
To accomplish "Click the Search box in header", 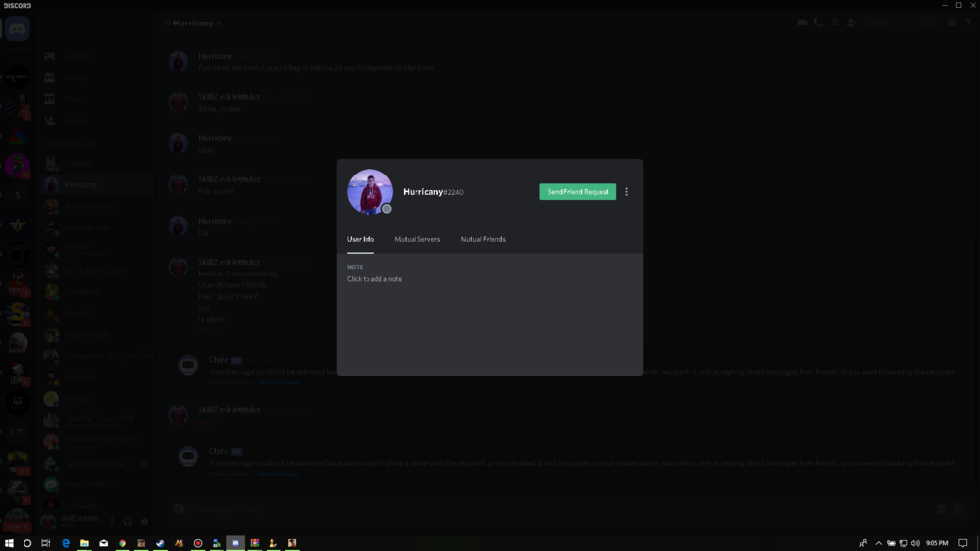I will click(899, 23).
